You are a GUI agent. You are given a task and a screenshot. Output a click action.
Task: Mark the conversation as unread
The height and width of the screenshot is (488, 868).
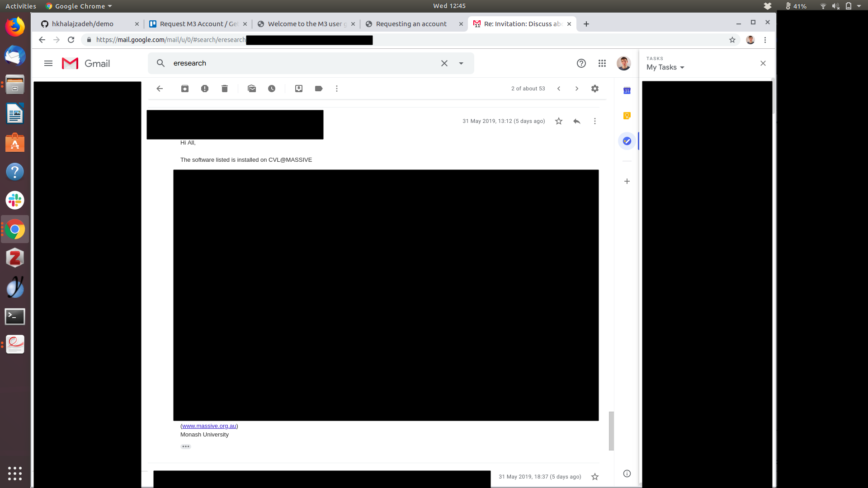252,89
